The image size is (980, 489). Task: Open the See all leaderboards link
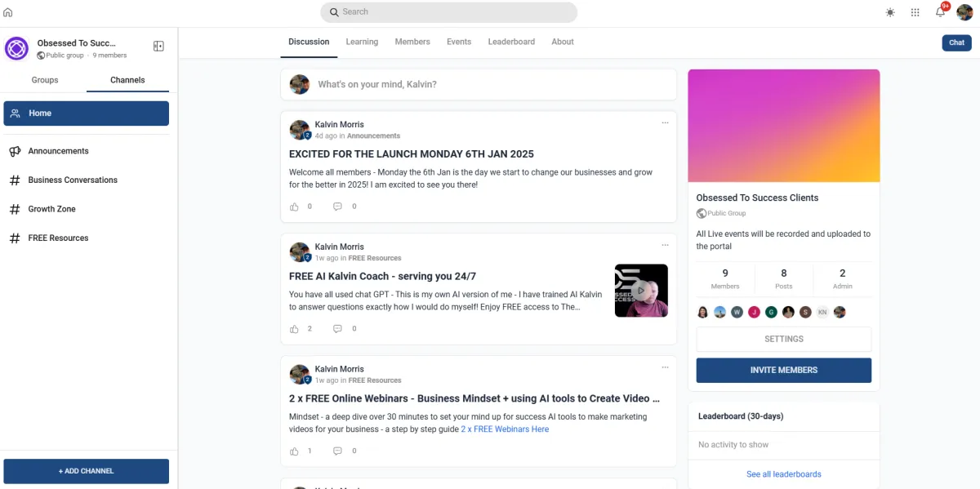click(784, 474)
